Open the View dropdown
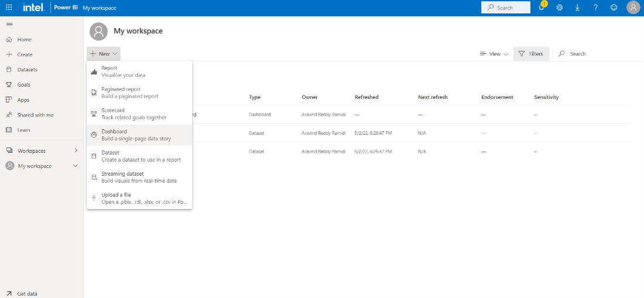 click(x=494, y=54)
